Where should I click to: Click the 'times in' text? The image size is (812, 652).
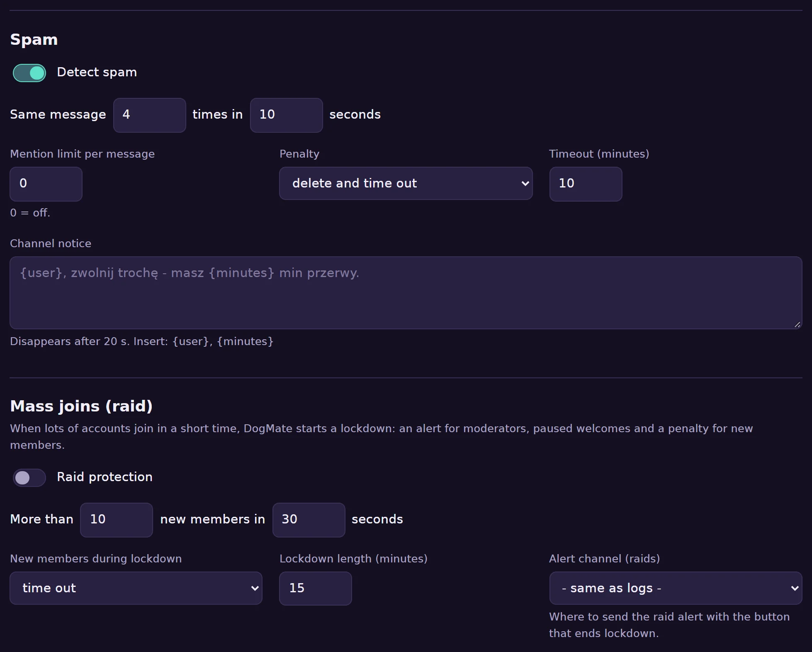tap(218, 114)
